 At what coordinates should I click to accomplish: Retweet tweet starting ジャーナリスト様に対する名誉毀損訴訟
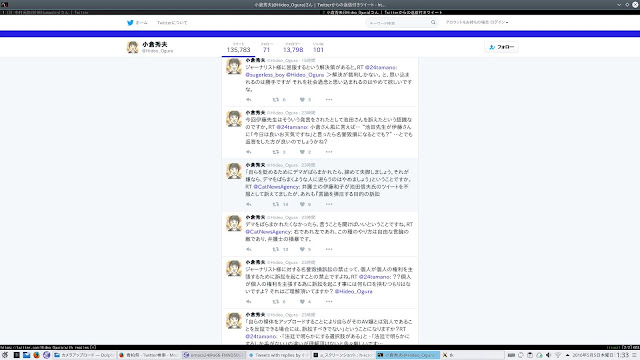click(276, 302)
